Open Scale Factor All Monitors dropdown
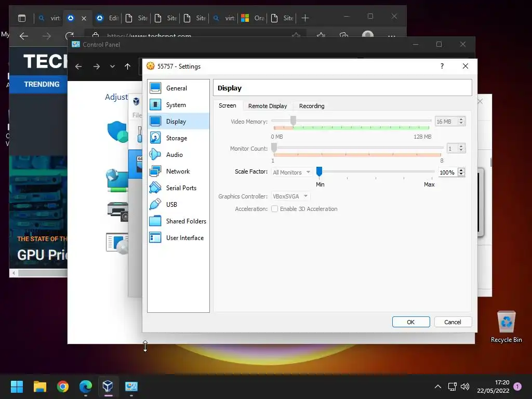Screen dimensions: 532x399 pos(291,172)
